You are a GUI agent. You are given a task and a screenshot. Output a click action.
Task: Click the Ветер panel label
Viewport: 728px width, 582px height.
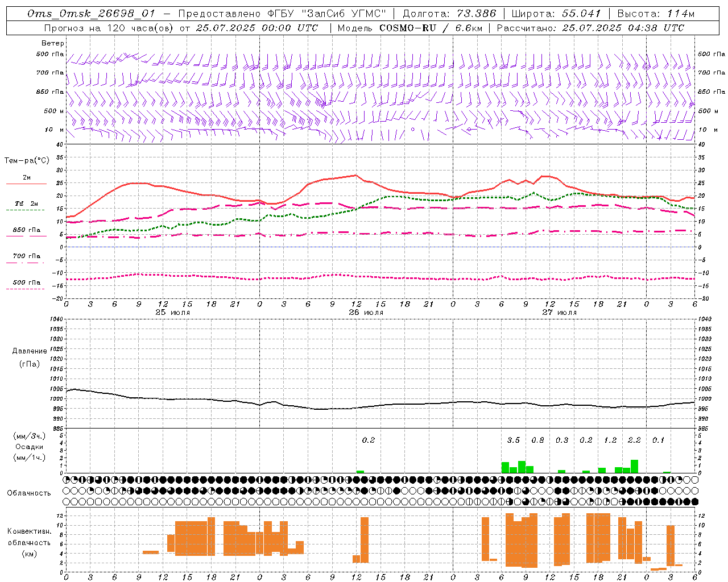tap(52, 43)
